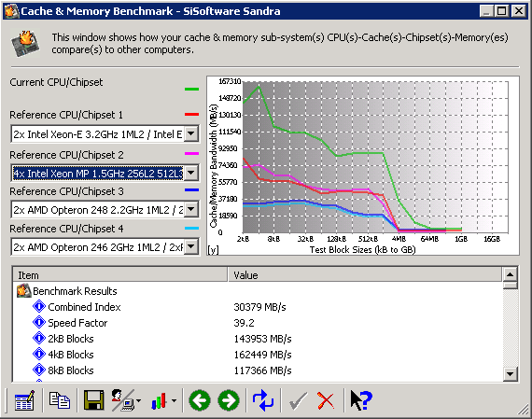Open Reference CPU/Chipset 2 dropdown arrow
Screen dimensions: 532x419
(191, 174)
